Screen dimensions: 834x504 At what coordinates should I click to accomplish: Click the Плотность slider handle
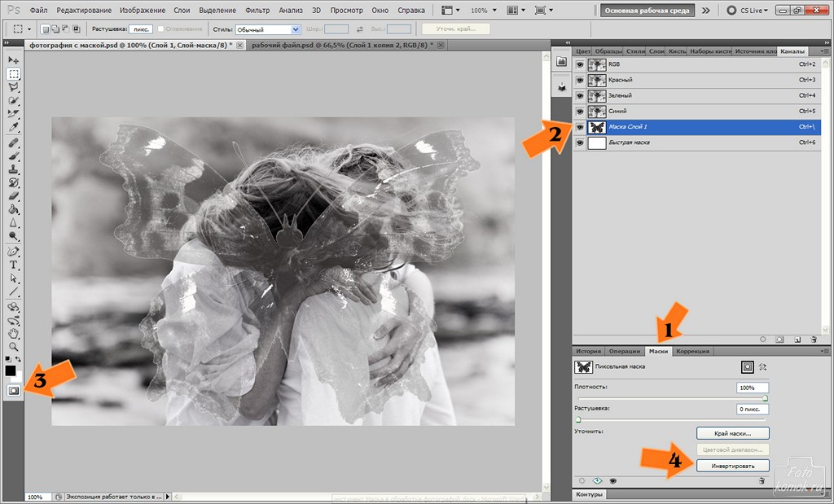click(766, 397)
